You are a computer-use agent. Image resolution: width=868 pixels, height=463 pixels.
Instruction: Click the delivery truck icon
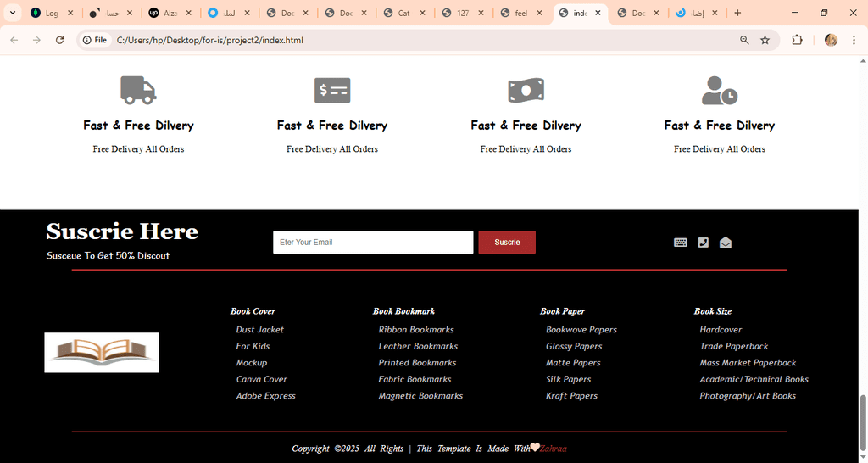coord(138,90)
